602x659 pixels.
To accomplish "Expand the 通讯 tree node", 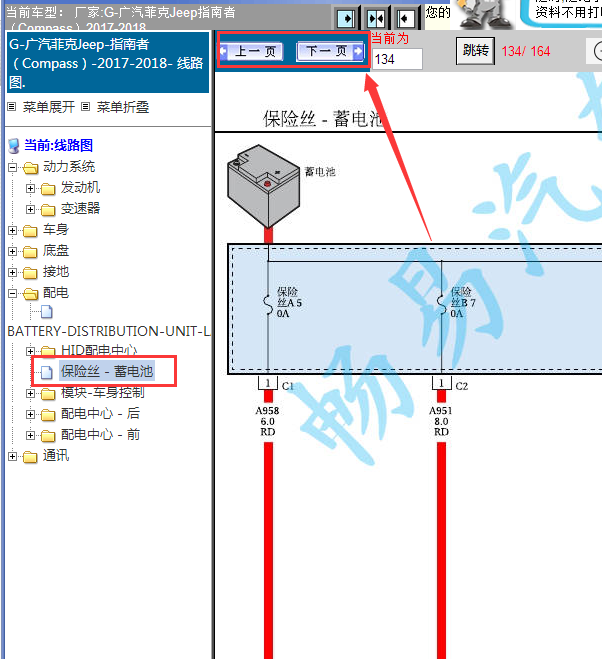I will pos(13,456).
